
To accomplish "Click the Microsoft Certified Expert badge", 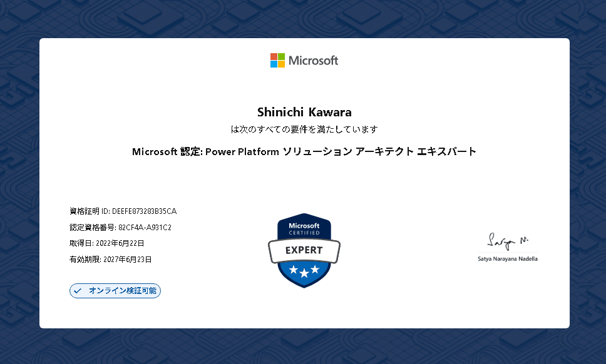I will (304, 250).
